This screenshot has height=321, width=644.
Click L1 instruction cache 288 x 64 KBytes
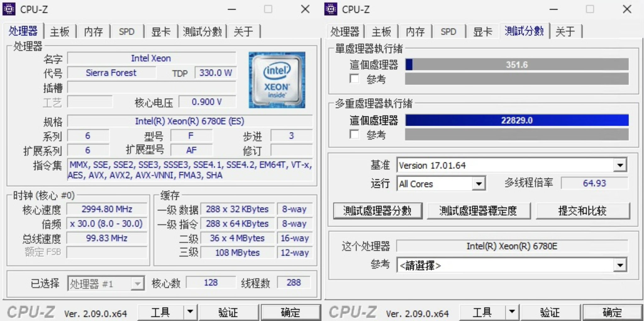[237, 224]
